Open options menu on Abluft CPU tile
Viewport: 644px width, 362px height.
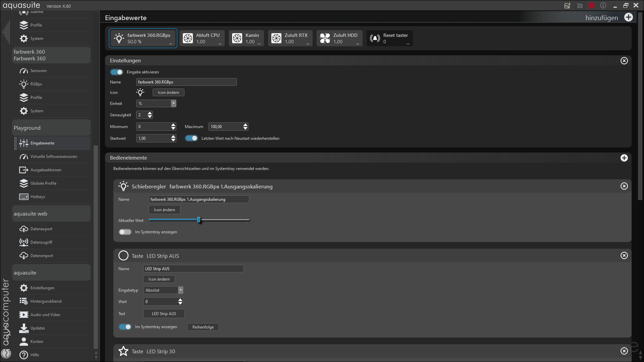[220, 44]
